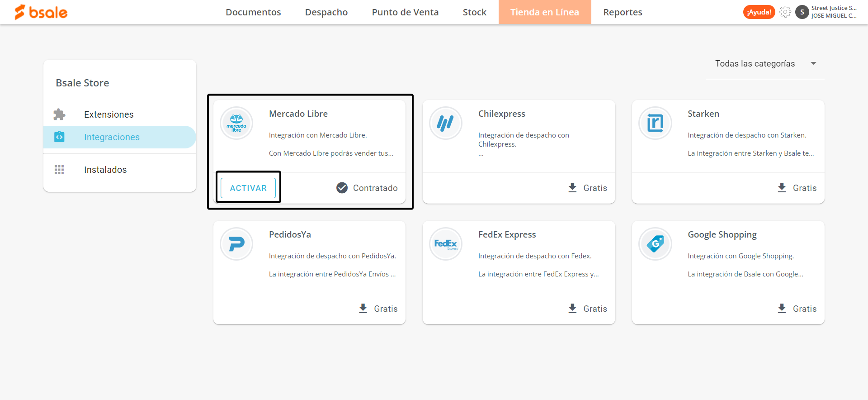Click 'La integración entre Starken y Bsale te...' text

tap(750, 153)
